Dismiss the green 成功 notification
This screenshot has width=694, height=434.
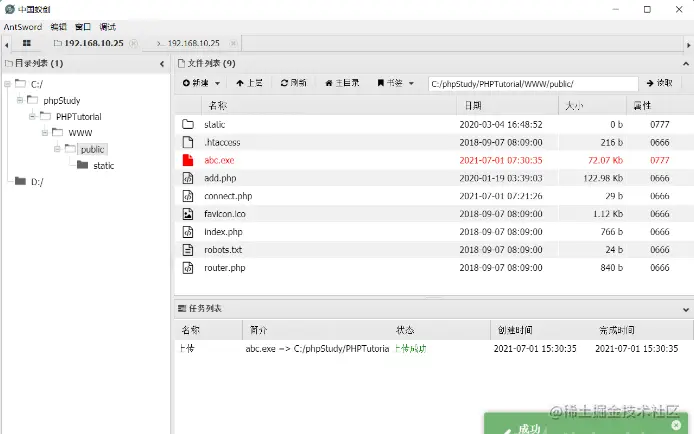coord(676,425)
